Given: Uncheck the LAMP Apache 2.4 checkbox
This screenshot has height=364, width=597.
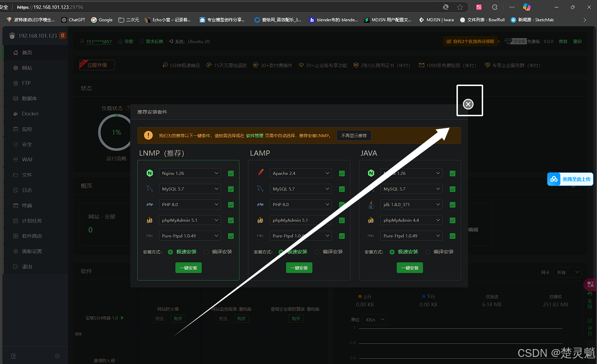Looking at the screenshot, I should point(342,173).
